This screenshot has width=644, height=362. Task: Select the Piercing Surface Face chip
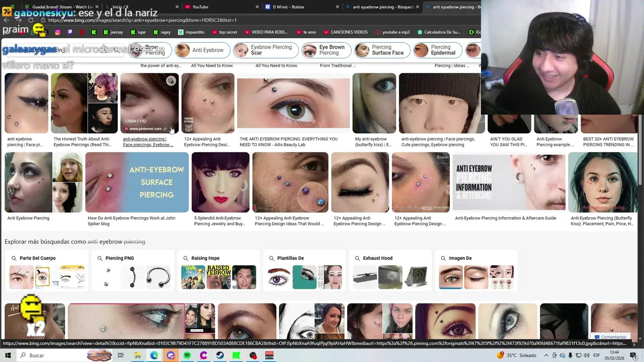pyautogui.click(x=382, y=50)
